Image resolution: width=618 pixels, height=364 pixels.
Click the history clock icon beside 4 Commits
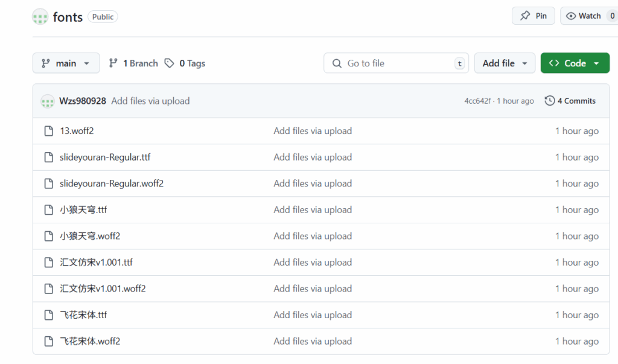click(549, 101)
